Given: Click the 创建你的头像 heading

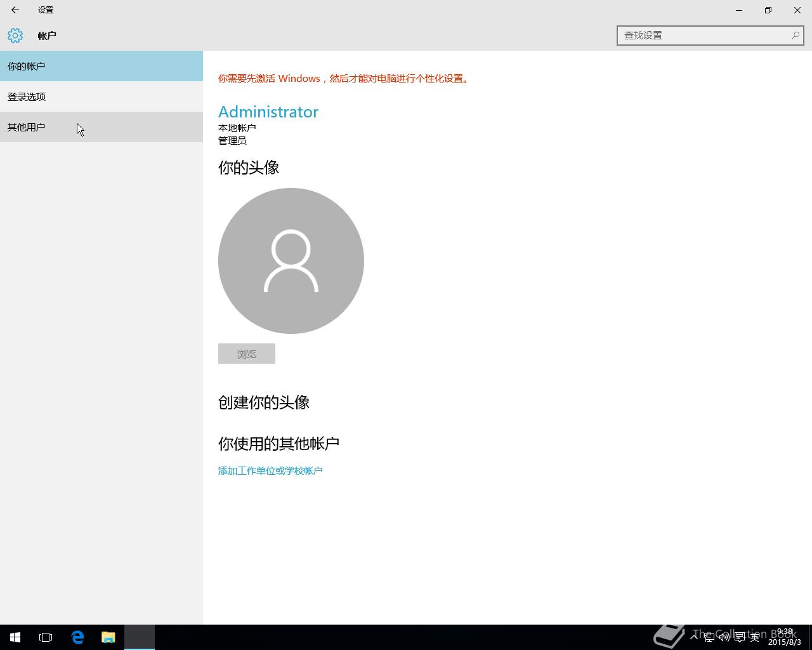Looking at the screenshot, I should point(264,402).
